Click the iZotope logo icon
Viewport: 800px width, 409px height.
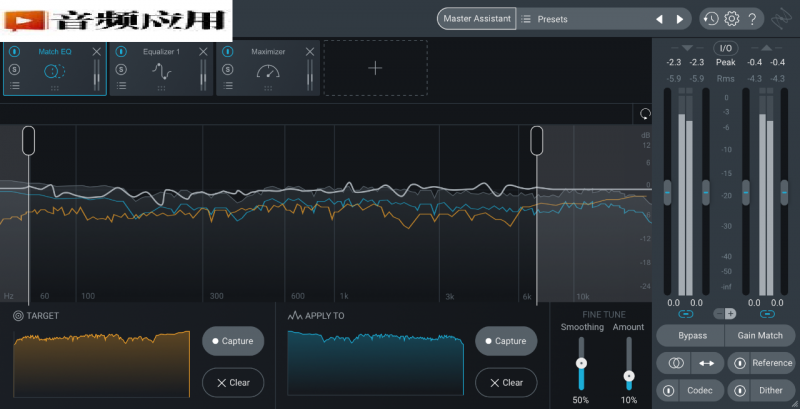click(x=781, y=19)
